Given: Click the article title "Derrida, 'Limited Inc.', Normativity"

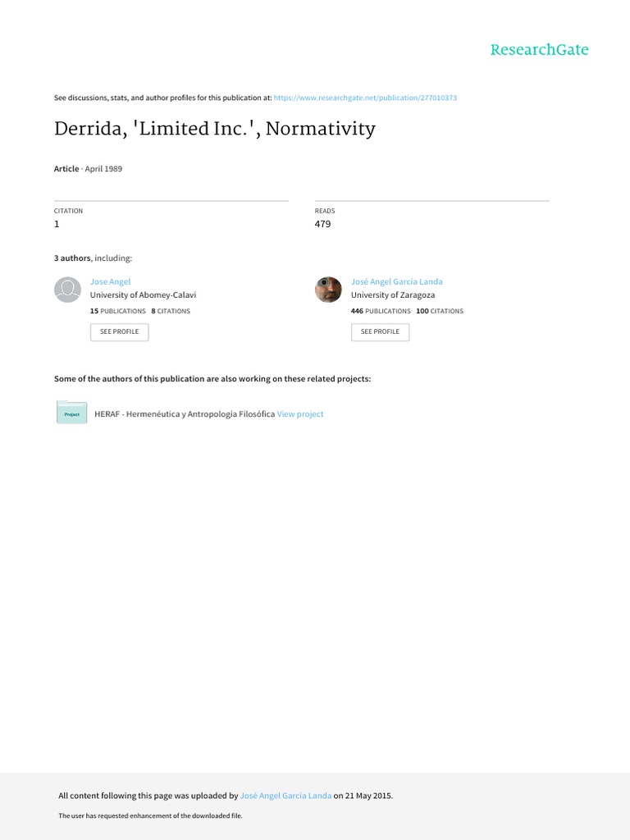Looking at the screenshot, I should pyautogui.click(x=215, y=130).
